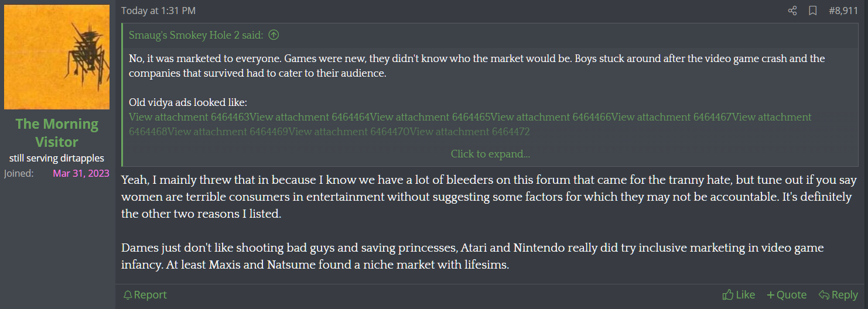868x309 pixels.
Task: Click Smaug's Smokey Hole 2 said header
Action: (x=196, y=35)
